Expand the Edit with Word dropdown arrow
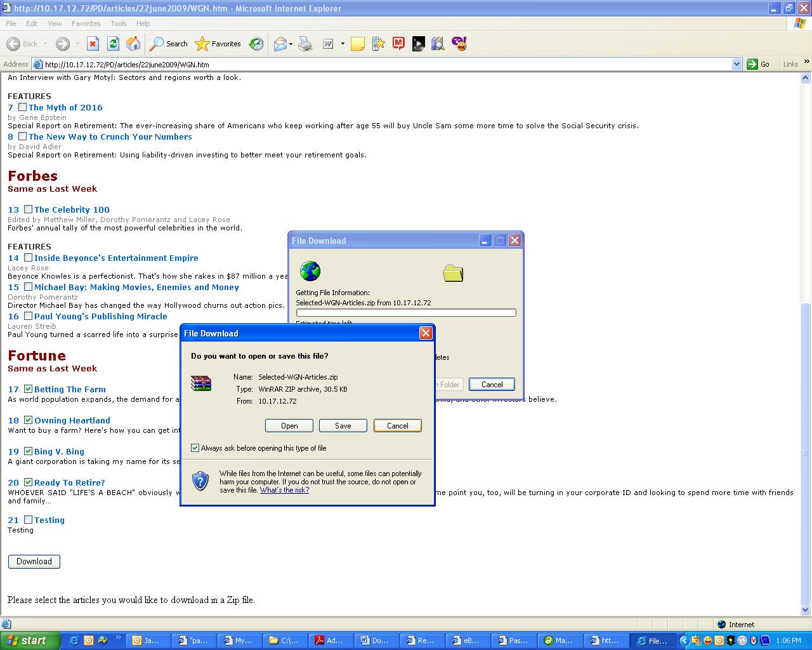 [x=343, y=44]
